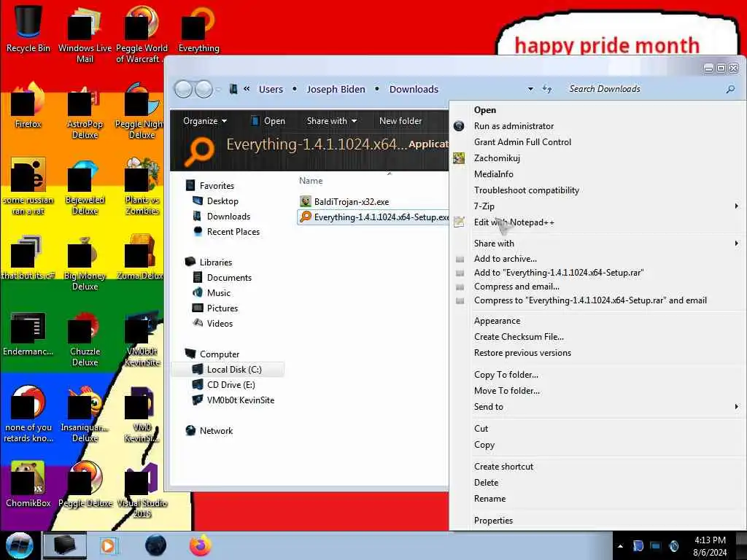Click the refresh arrows next to address bar

pos(547,89)
